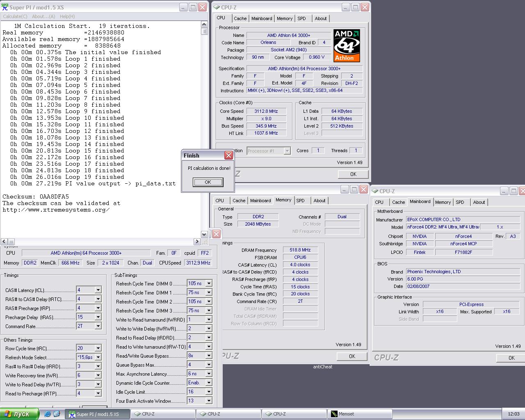This screenshot has width=525, height=420.
Task: Click OK in the Finish dialog
Action: pos(208,182)
